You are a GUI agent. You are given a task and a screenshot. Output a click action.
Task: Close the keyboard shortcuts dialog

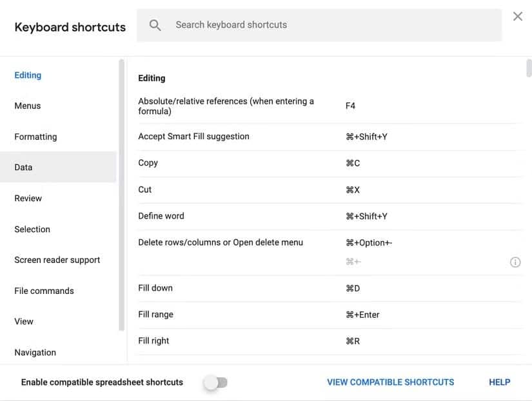click(517, 15)
